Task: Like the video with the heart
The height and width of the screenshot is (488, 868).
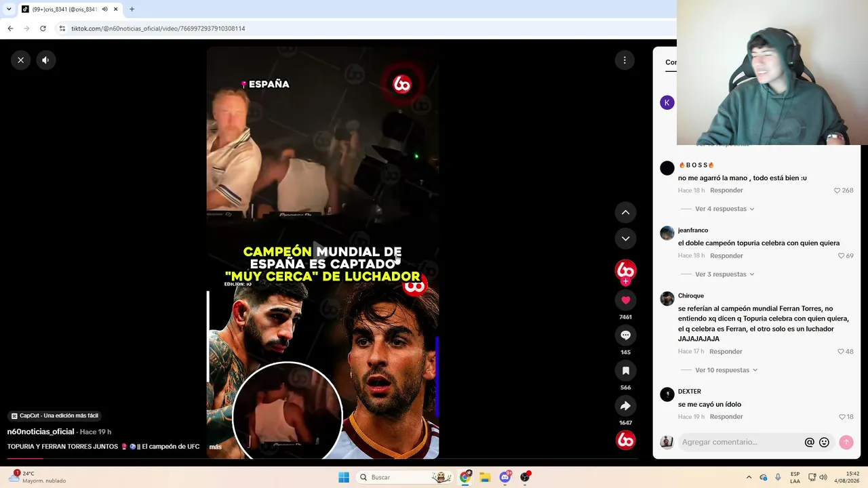Action: click(625, 300)
